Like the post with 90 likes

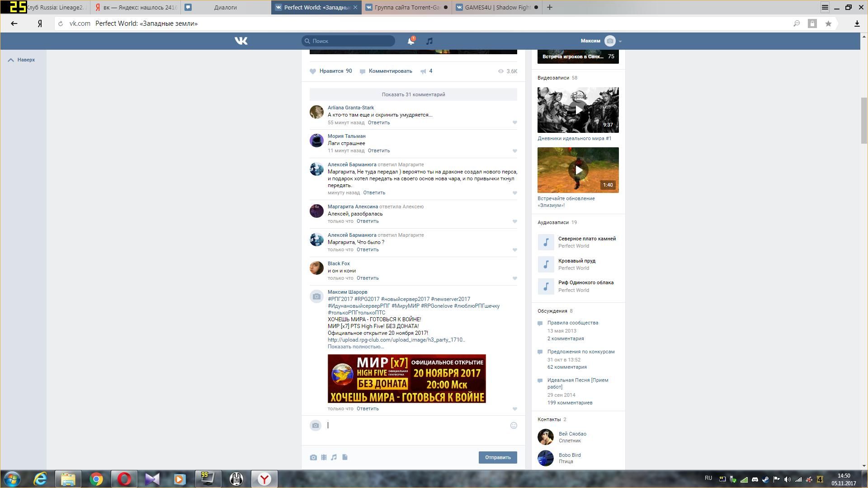point(331,71)
